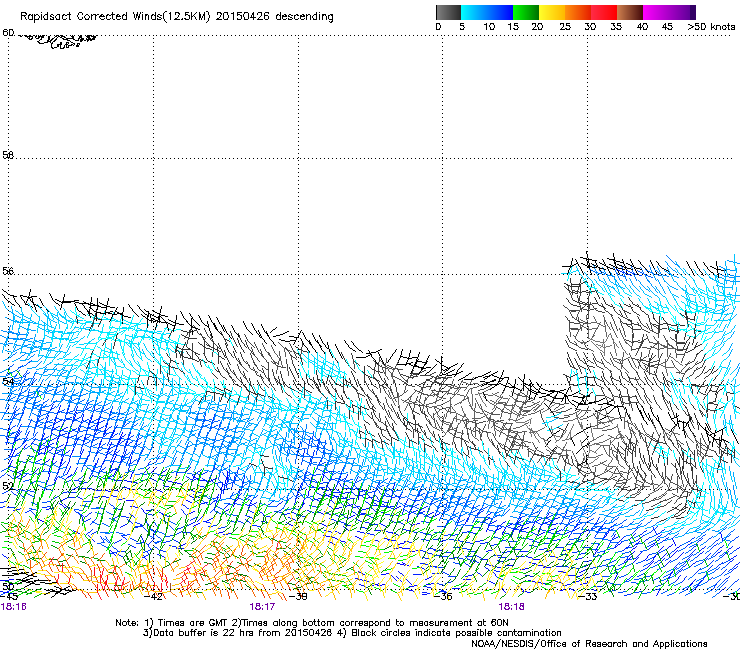740x650 pixels.
Task: Click the longitude -42 axis label
Action: (x=153, y=596)
